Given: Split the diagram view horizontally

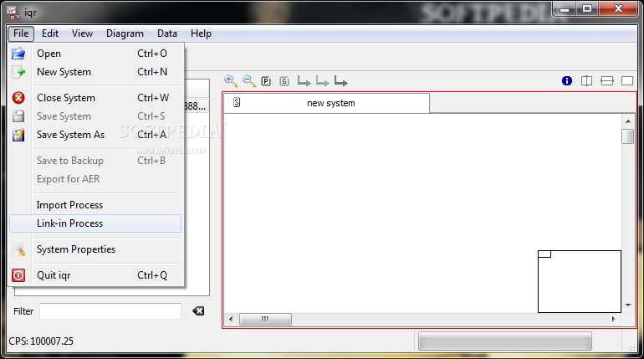Looking at the screenshot, I should [607, 81].
